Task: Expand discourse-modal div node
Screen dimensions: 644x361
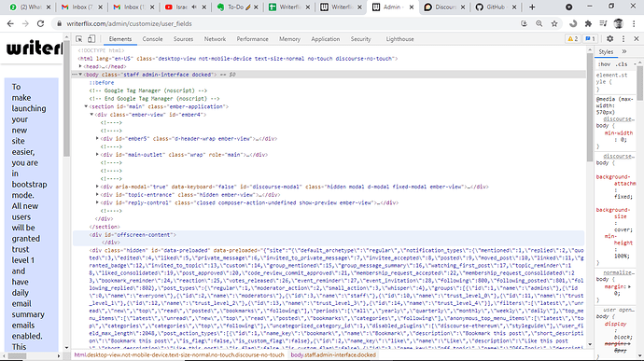Action: coord(97,187)
